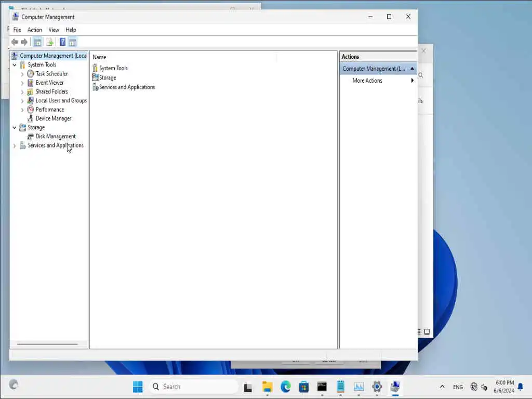This screenshot has height=399, width=532.
Task: Click the taskbar Search box
Action: coord(193,387)
